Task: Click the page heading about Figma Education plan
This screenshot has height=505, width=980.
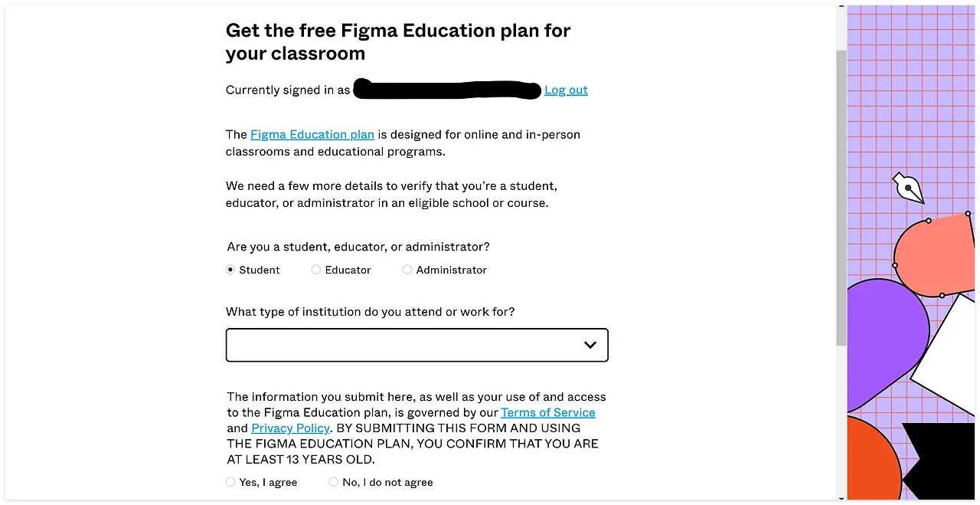Action: tap(398, 42)
